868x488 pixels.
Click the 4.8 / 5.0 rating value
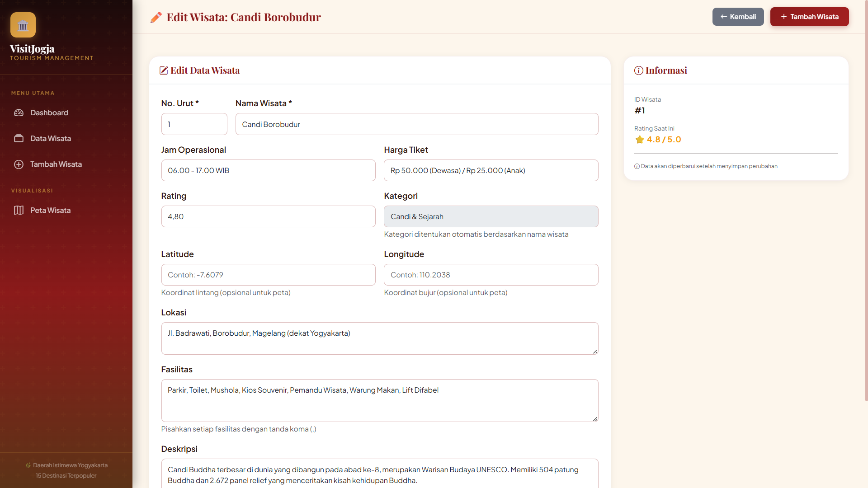664,140
